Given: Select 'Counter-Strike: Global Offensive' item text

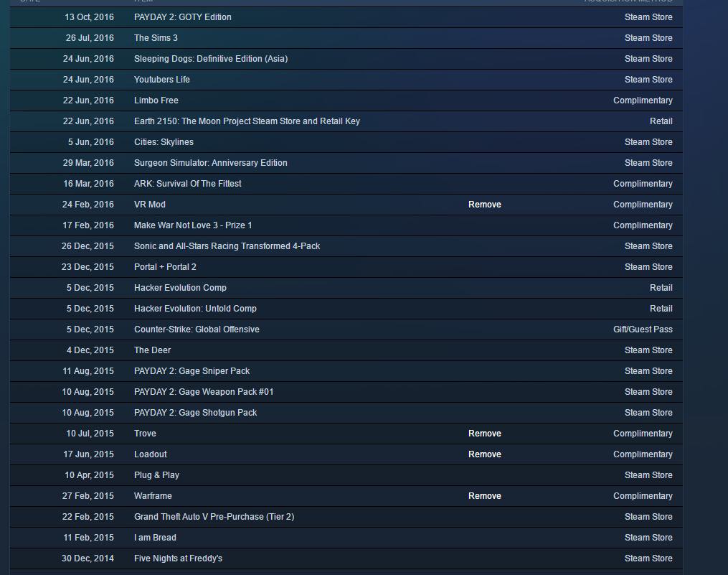Looking at the screenshot, I should (x=197, y=329).
